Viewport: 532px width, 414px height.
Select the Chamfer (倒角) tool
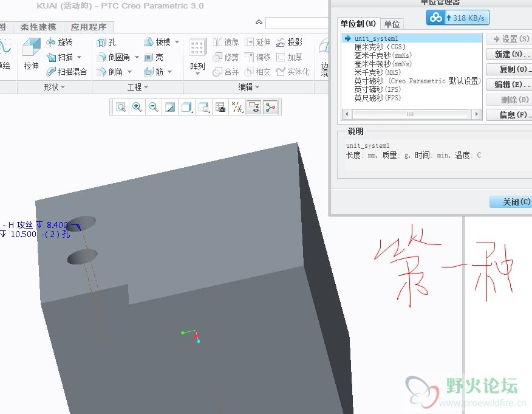pyautogui.click(x=111, y=72)
